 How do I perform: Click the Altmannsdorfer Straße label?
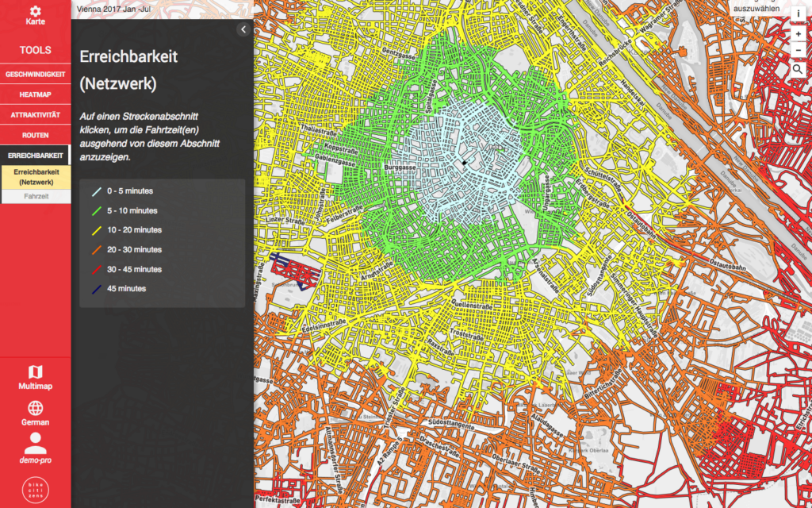pos(335,460)
